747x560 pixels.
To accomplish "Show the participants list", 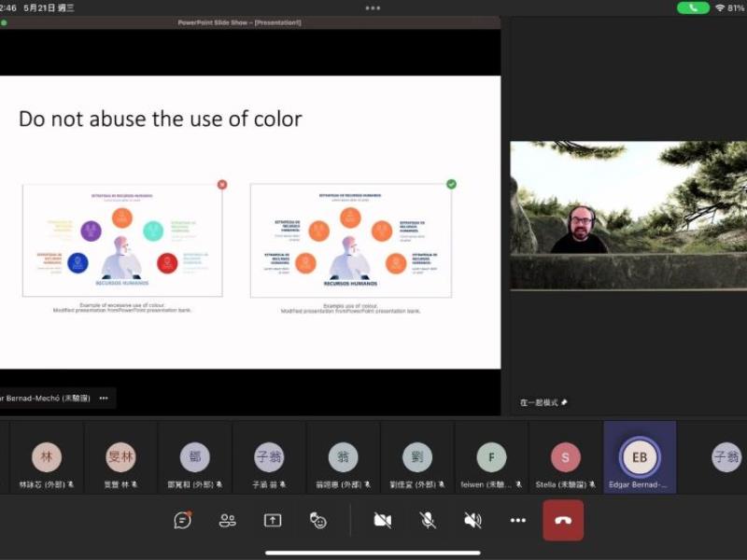I will 228,521.
